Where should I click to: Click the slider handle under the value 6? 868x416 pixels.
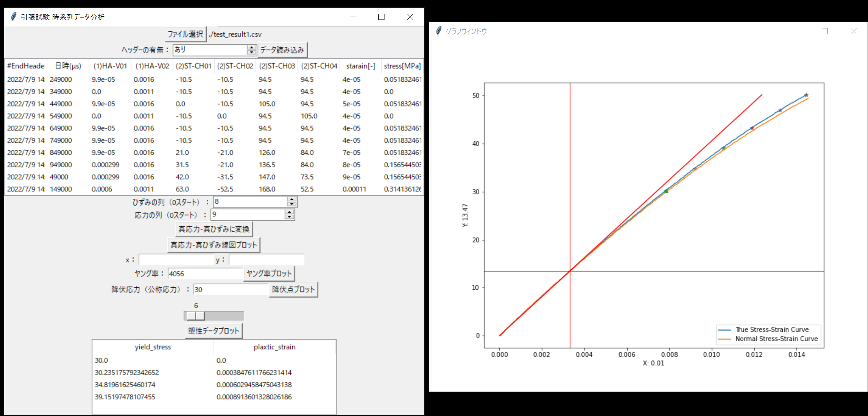[x=196, y=316]
